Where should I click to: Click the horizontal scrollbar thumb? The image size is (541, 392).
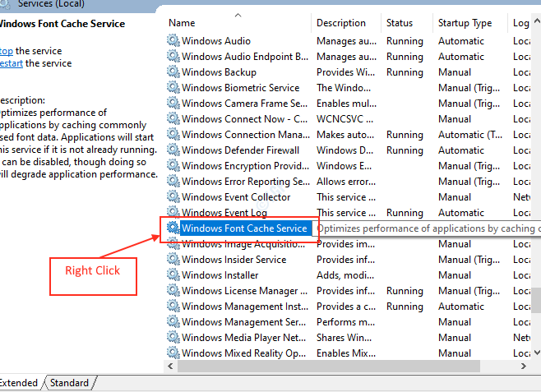point(329,366)
